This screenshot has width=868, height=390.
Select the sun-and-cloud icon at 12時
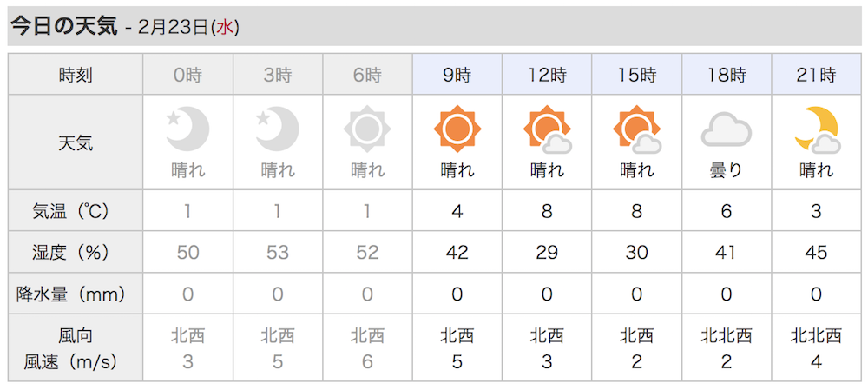[x=548, y=129]
